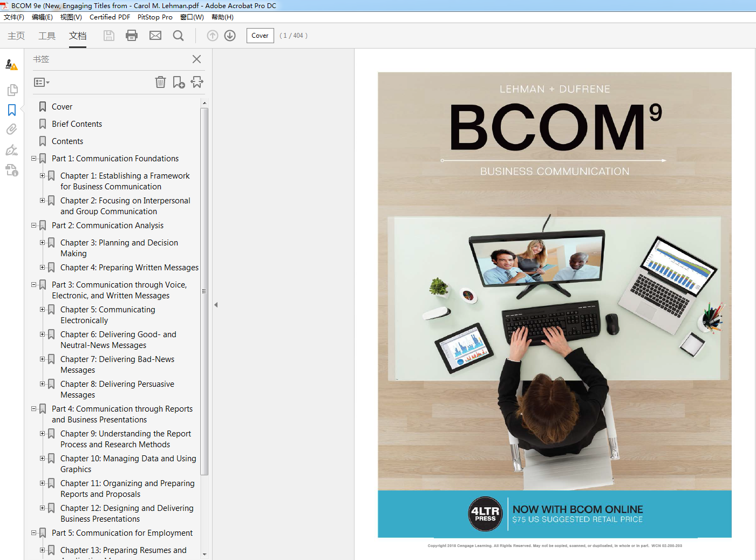This screenshot has height=560, width=756.
Task: Collapse navigation pane with left arrow handle
Action: click(x=216, y=305)
